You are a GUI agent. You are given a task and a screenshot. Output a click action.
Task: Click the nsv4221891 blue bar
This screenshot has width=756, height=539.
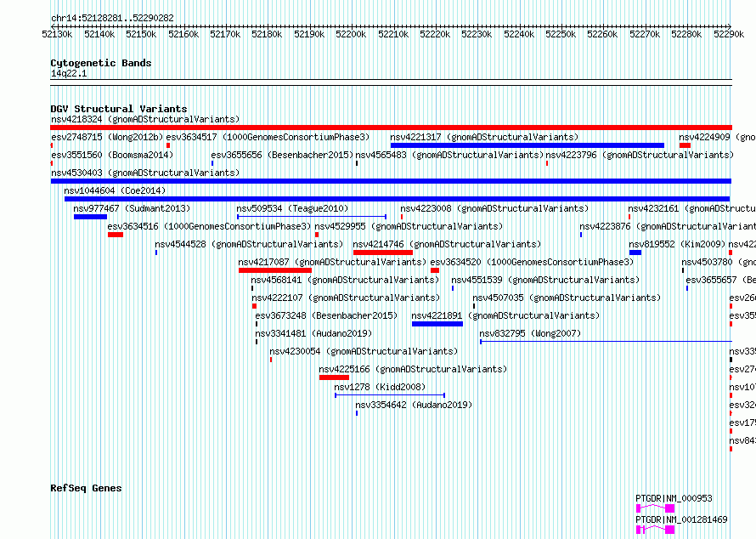click(437, 324)
